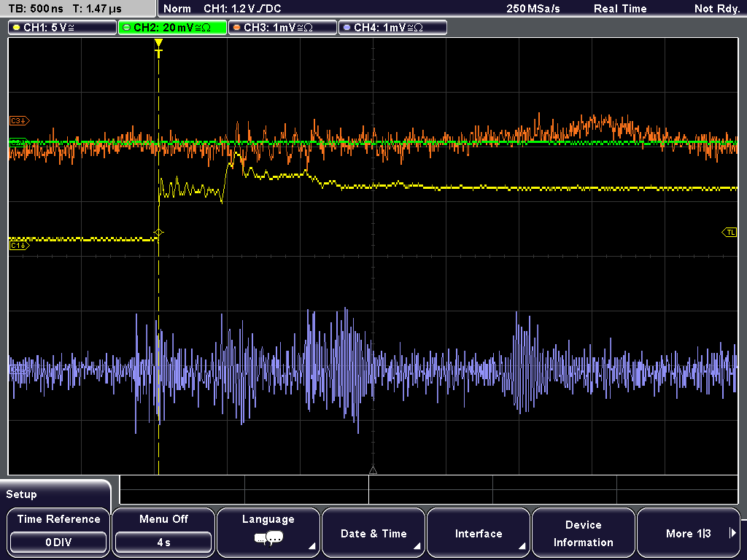Click the C3 orange ground level marker
747x560 pixels.
(19, 121)
